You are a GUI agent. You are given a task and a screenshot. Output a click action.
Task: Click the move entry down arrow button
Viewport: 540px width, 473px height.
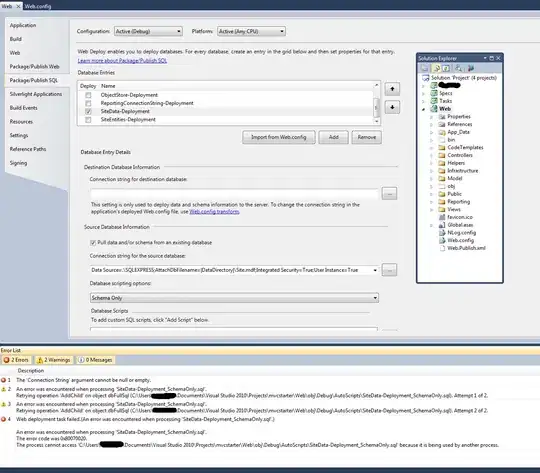(392, 107)
